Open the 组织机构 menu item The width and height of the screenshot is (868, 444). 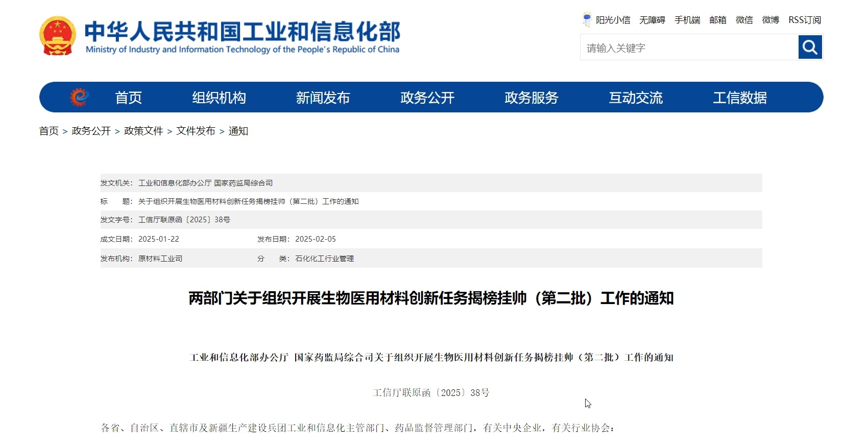(x=219, y=98)
